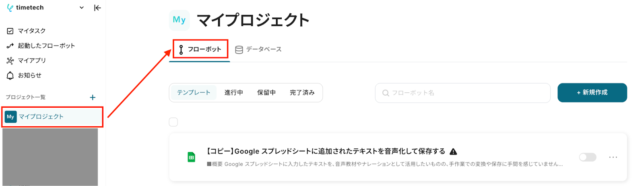This screenshot has width=644, height=186.
Task: Click the フローボット名 search field
Action: click(462, 93)
